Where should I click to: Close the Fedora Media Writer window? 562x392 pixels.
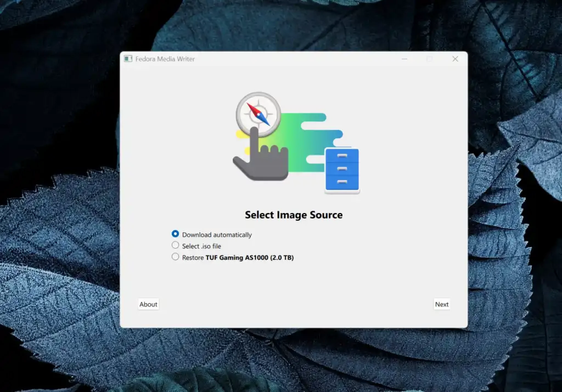455,59
